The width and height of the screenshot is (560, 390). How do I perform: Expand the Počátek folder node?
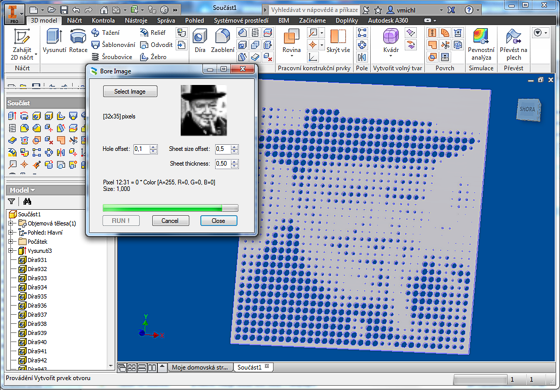click(11, 242)
